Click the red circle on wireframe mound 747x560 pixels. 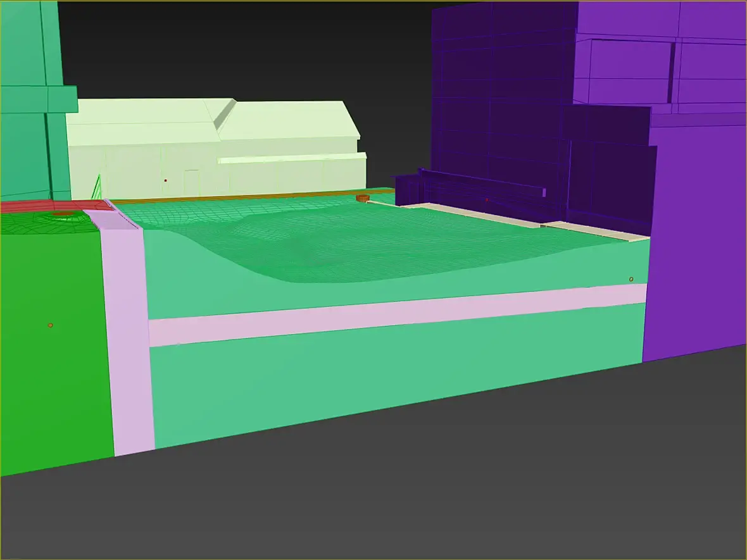(63, 215)
